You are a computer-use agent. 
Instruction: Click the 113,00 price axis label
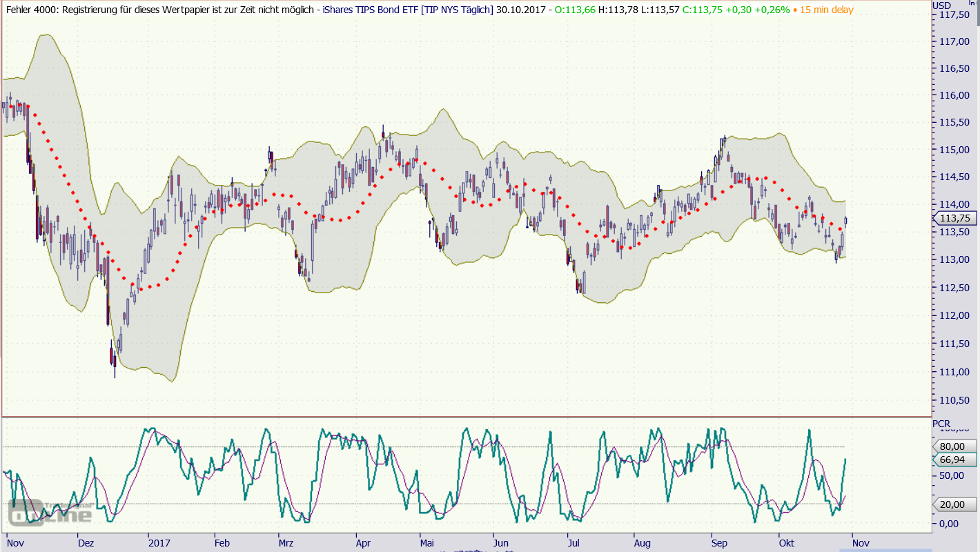tap(953, 259)
